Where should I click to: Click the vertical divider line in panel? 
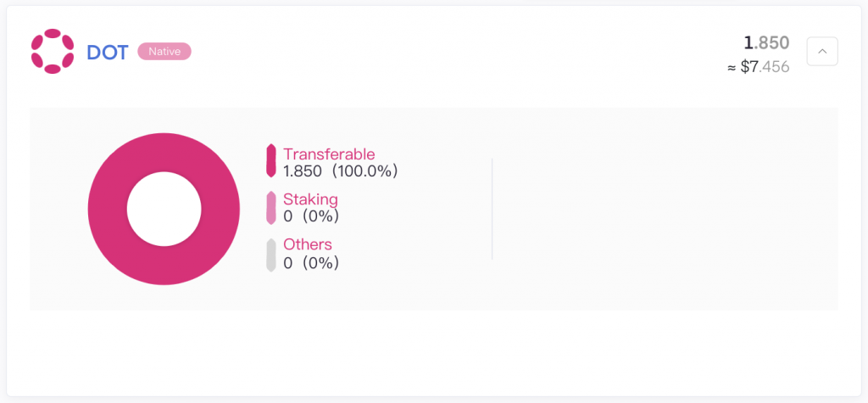pos(492,209)
